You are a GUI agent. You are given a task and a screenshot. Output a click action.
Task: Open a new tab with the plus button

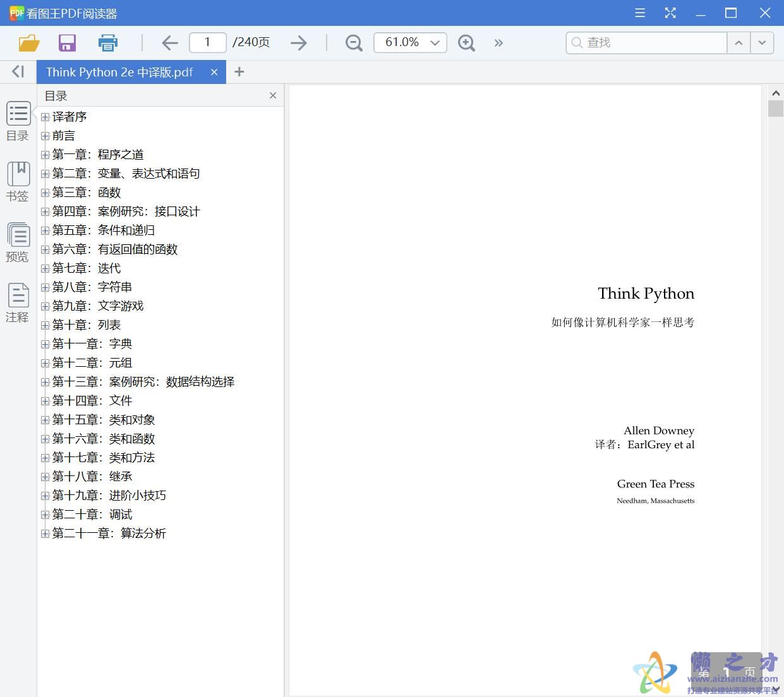tap(239, 72)
